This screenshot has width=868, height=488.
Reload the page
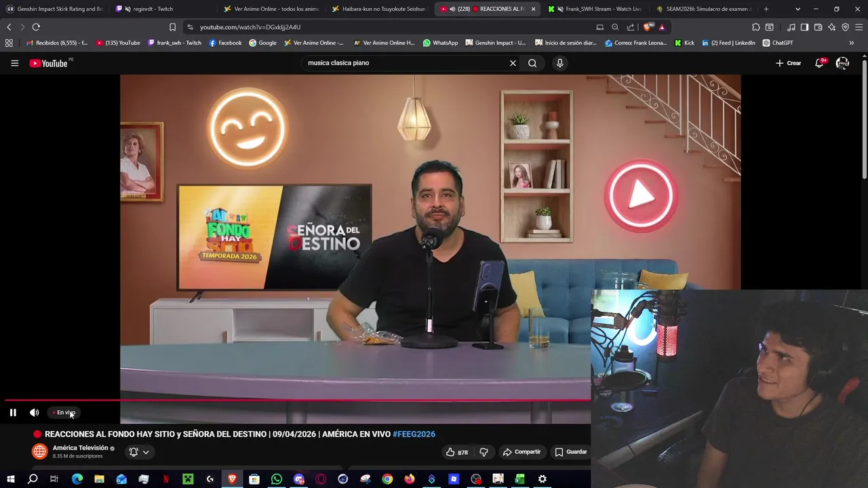[x=36, y=27]
